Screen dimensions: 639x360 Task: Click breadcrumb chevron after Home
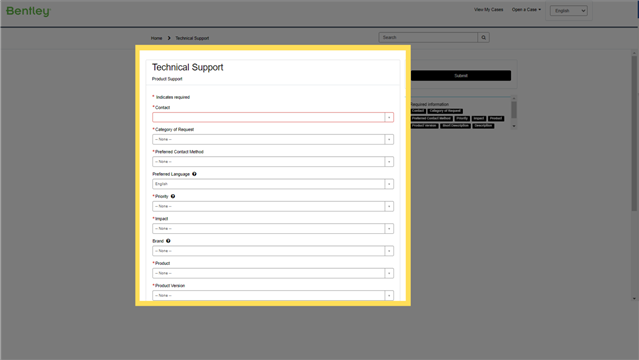click(x=169, y=38)
